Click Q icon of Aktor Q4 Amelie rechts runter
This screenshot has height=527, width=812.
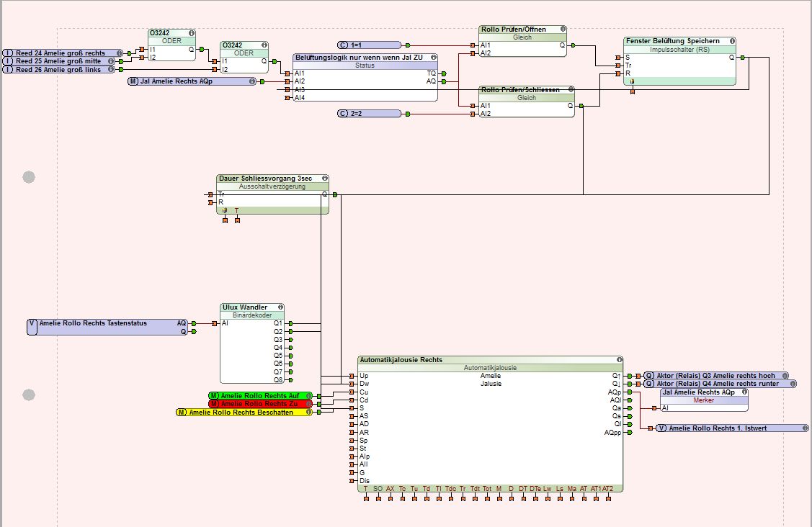649,384
